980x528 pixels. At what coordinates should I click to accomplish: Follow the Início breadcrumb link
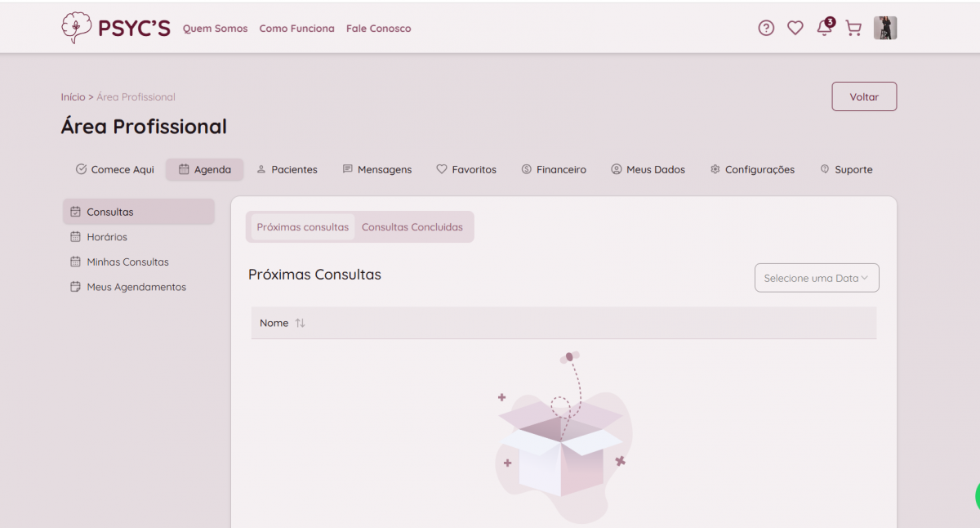click(x=73, y=96)
